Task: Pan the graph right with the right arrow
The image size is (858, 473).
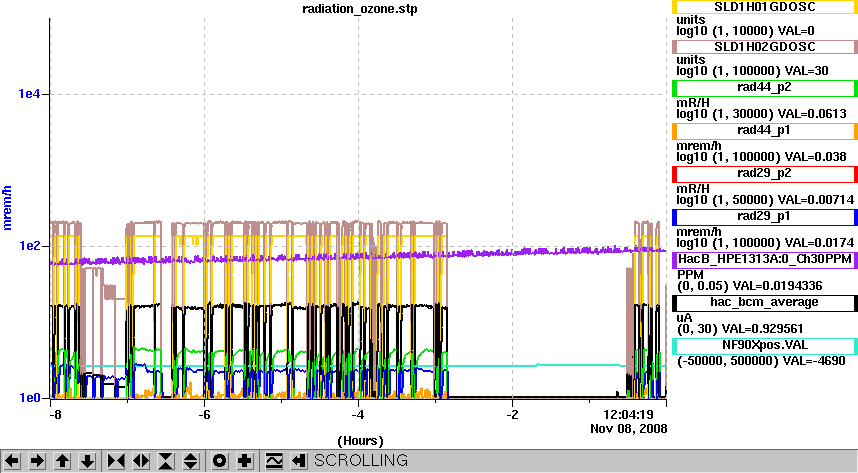Action: pyautogui.click(x=37, y=460)
